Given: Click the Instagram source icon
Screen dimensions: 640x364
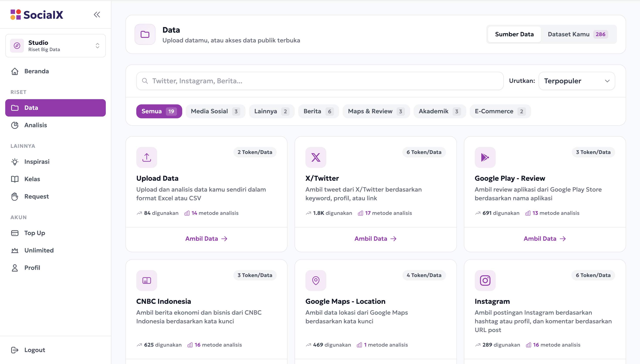Looking at the screenshot, I should click(485, 280).
